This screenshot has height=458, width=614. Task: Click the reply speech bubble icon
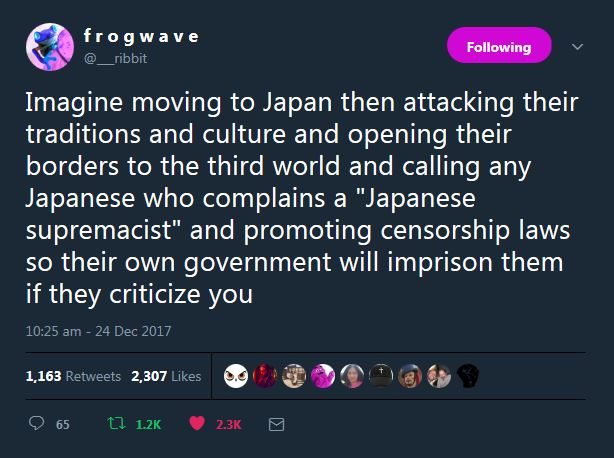[36, 423]
